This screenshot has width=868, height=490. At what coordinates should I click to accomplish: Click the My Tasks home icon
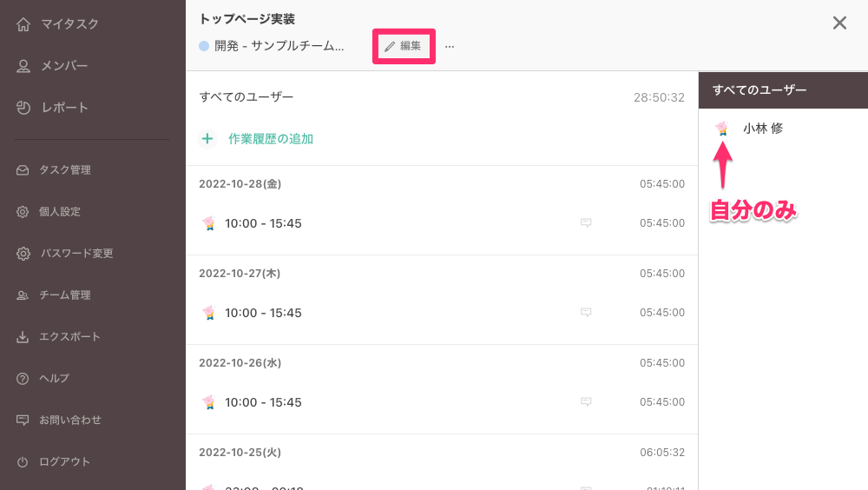pyautogui.click(x=23, y=24)
